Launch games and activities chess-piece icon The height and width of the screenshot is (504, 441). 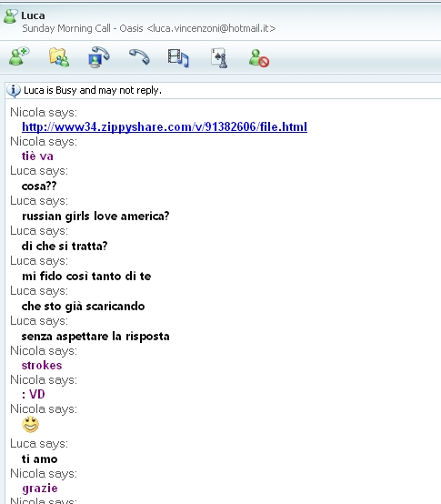coord(219,58)
